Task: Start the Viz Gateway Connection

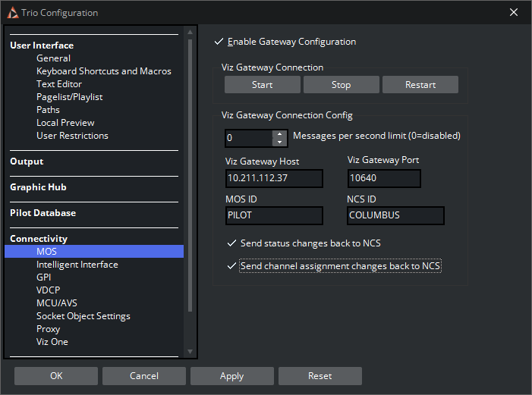Action: (262, 85)
